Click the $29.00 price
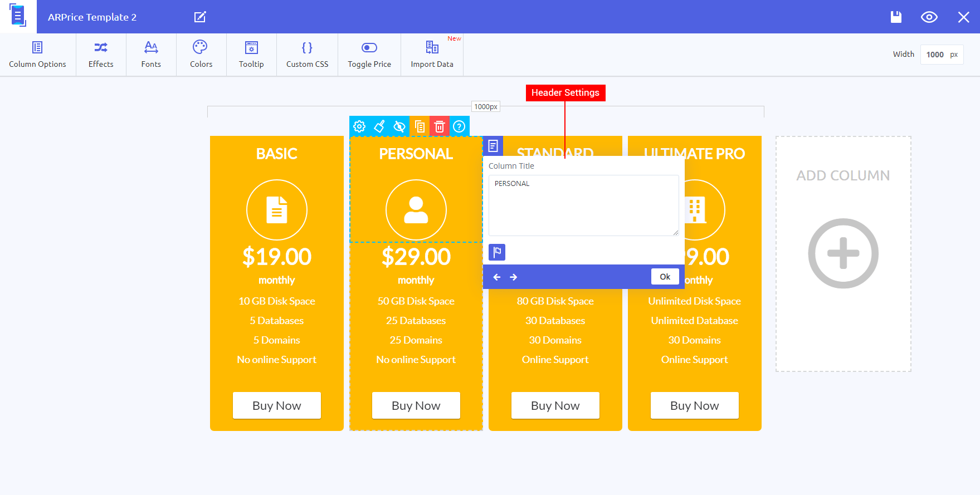Screen dimensions: 980x495 (416, 257)
